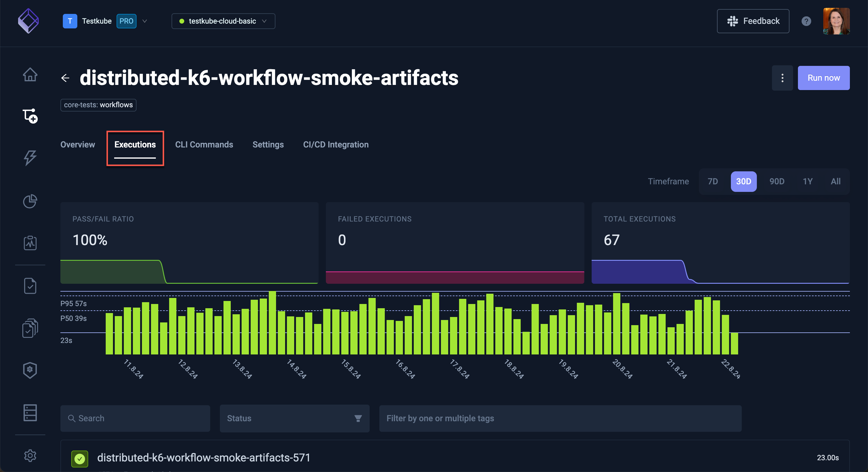Select the 7D timeframe option
868x472 pixels.
pyautogui.click(x=712, y=182)
